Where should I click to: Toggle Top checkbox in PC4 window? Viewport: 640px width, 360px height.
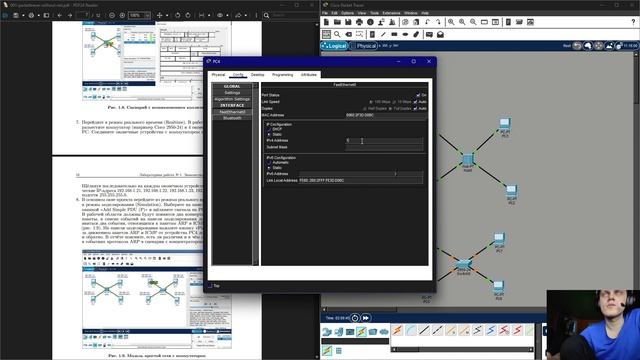tap(210, 286)
